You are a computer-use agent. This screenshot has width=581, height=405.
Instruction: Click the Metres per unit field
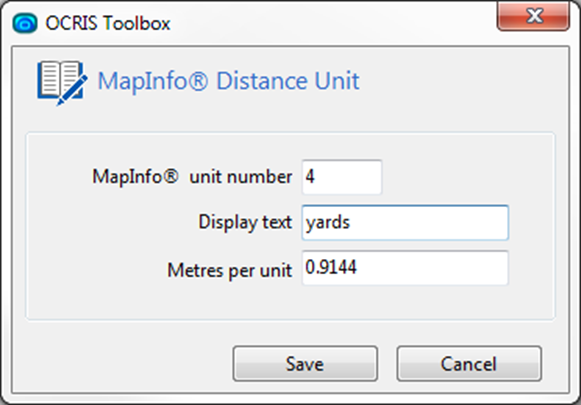(x=405, y=268)
